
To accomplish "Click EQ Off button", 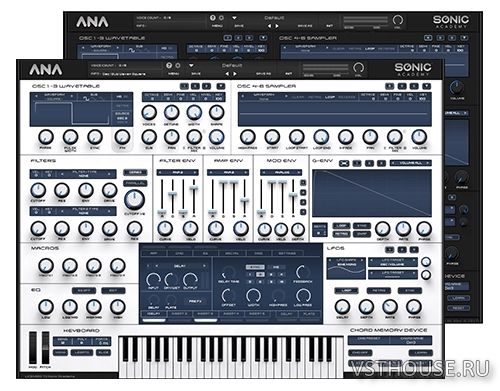I will click(84, 291).
